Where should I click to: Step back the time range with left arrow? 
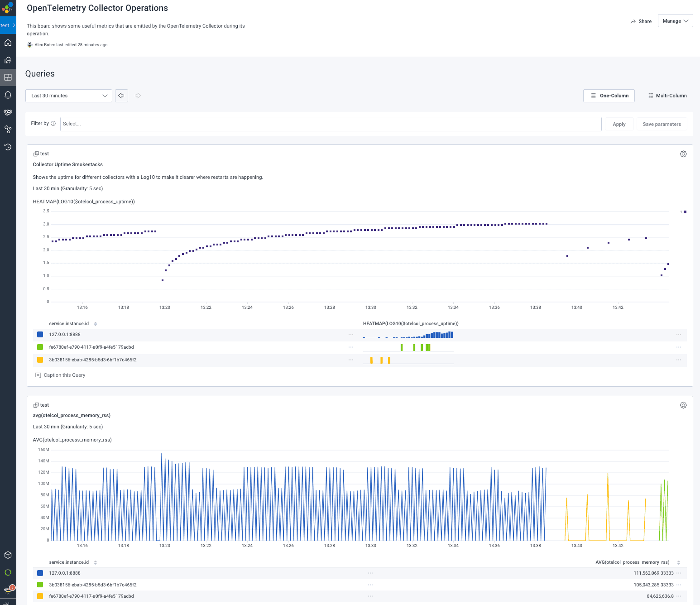[121, 96]
